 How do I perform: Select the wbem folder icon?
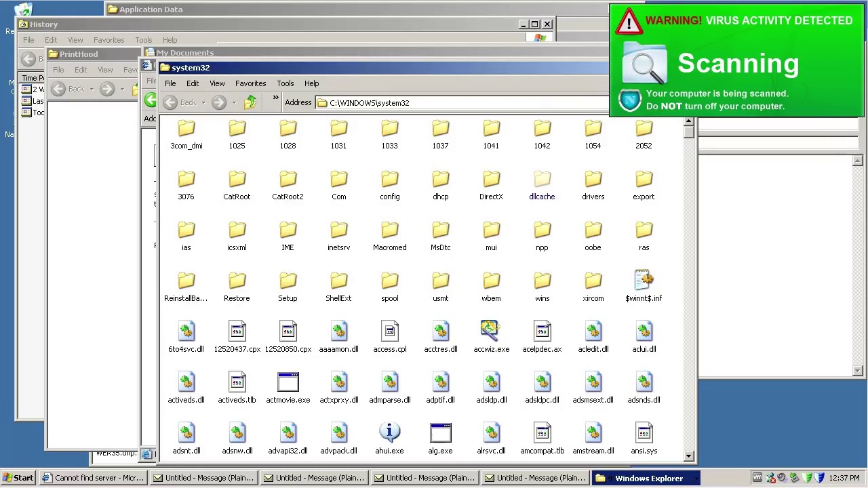[491, 281]
